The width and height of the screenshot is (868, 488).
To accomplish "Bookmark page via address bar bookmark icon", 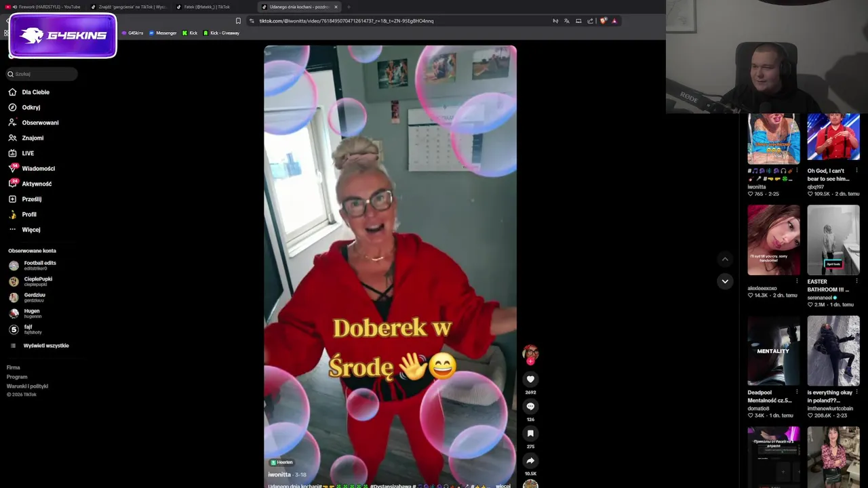I will (x=238, y=21).
